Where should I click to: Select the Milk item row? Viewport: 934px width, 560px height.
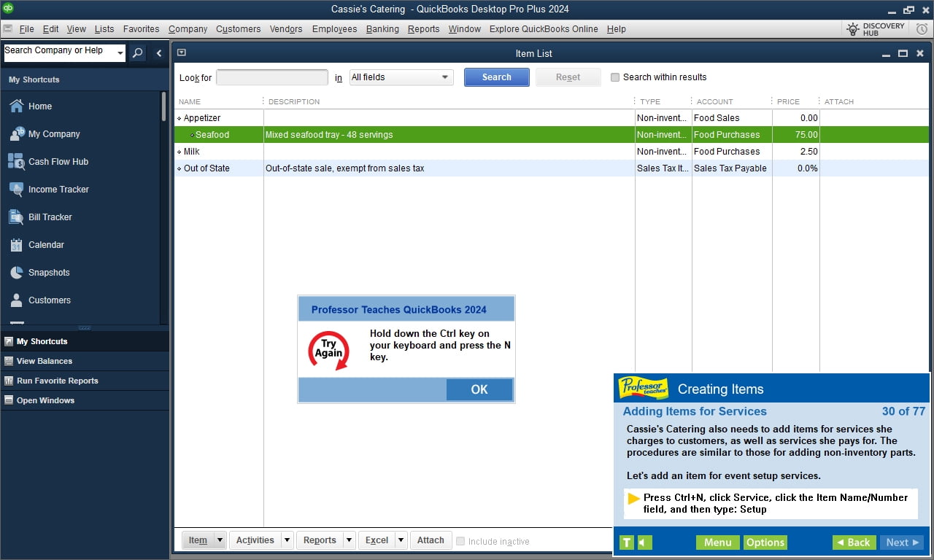552,152
